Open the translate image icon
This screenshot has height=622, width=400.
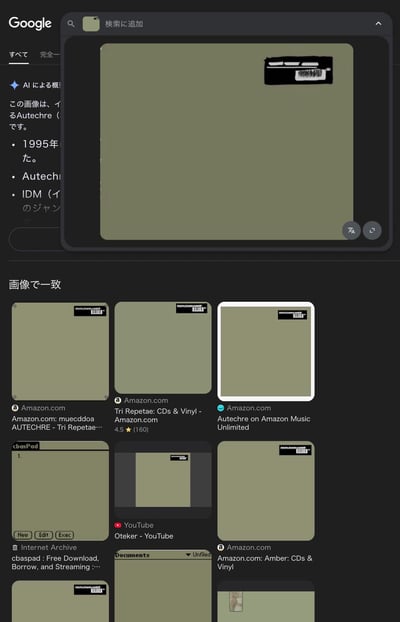point(351,230)
